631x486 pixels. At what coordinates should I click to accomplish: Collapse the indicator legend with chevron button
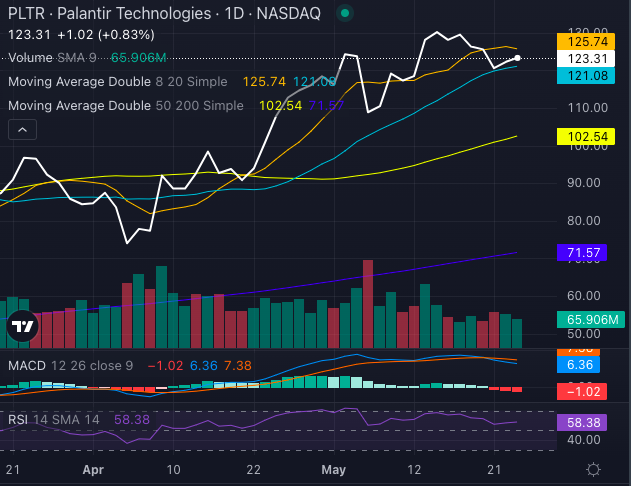23,130
